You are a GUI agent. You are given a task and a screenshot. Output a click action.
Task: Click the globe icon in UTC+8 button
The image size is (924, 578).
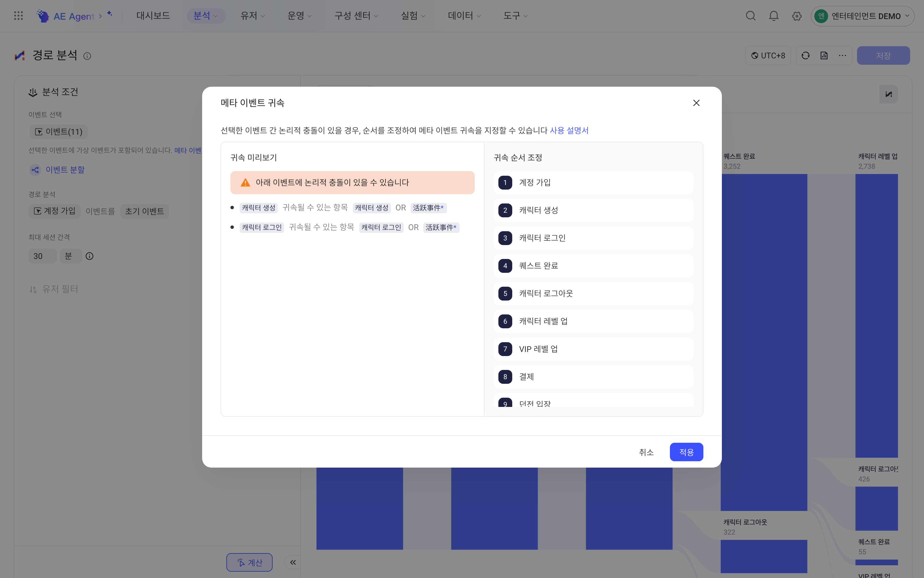click(755, 56)
